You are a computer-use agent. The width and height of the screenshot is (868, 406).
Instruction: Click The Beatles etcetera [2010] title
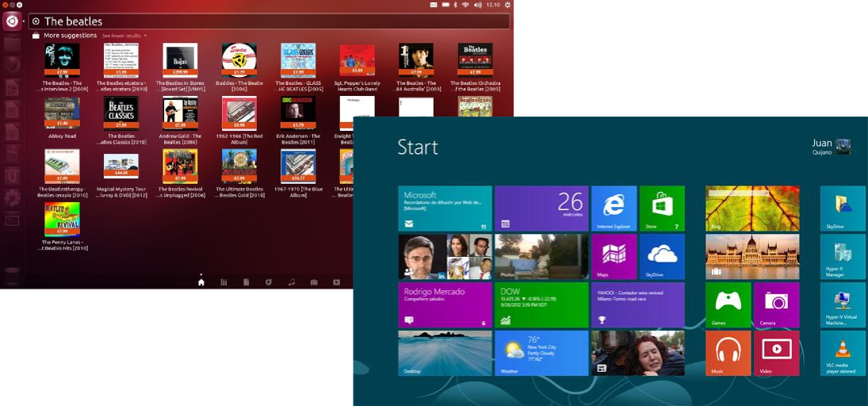tap(121, 86)
